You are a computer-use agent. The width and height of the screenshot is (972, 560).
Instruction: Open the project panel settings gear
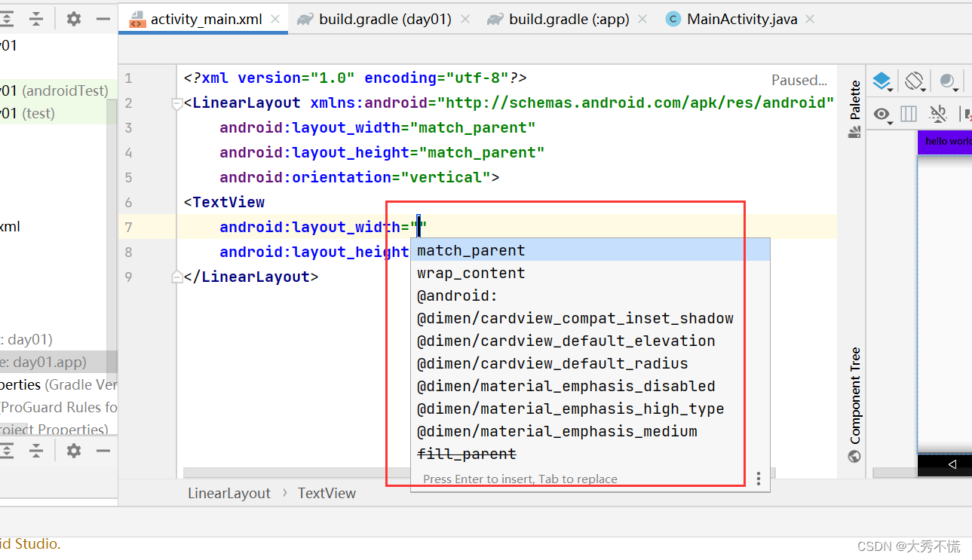click(x=72, y=19)
